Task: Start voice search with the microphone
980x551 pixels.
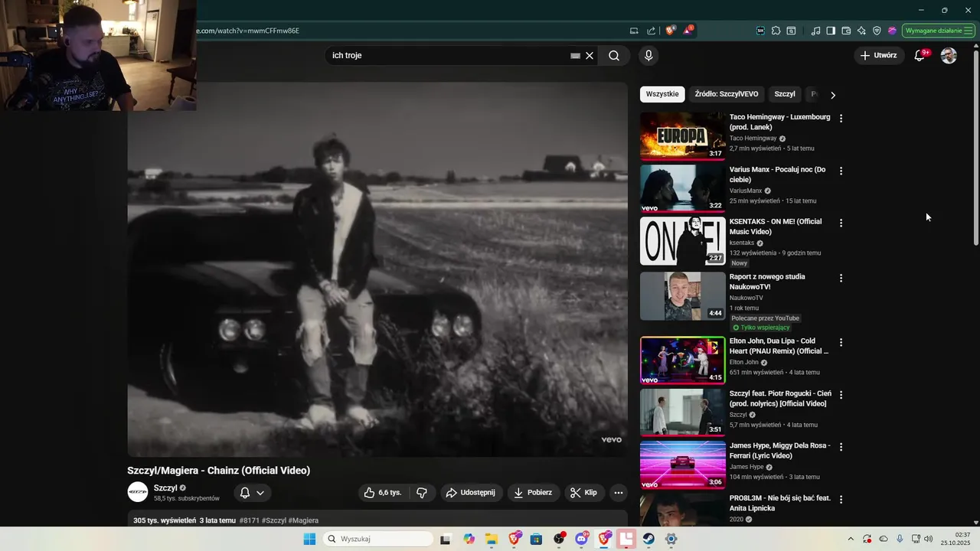Action: [648, 55]
